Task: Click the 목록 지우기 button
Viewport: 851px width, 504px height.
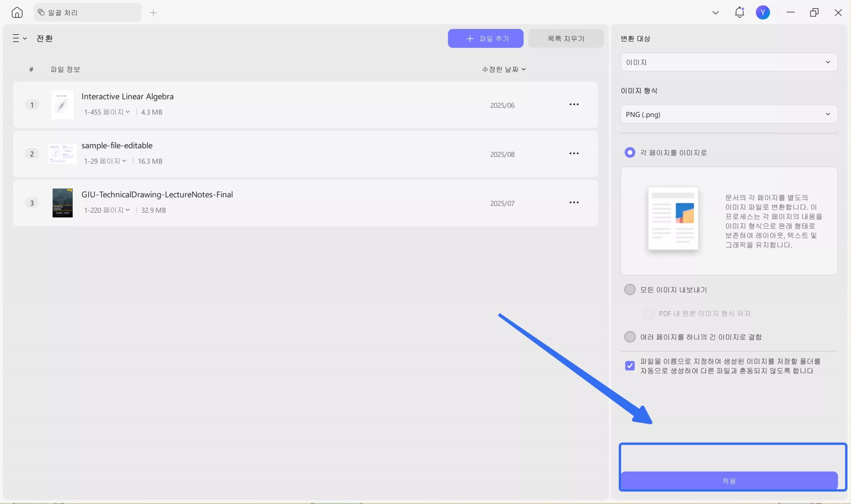Action: (x=565, y=38)
